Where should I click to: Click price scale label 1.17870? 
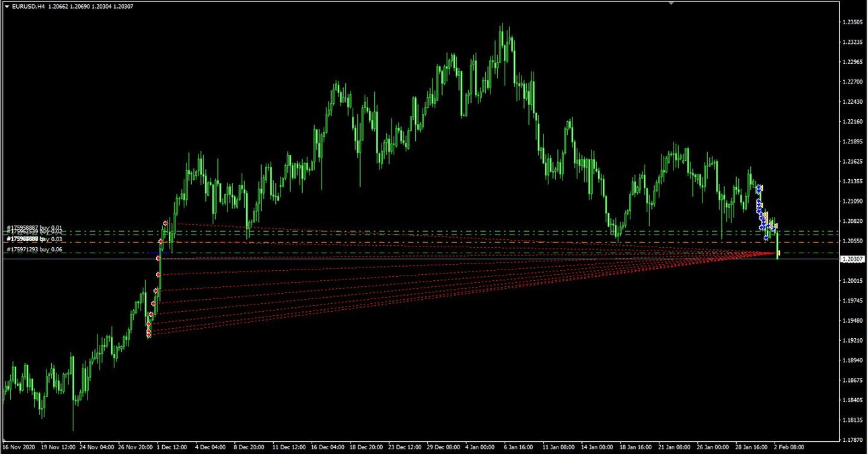coord(853,439)
